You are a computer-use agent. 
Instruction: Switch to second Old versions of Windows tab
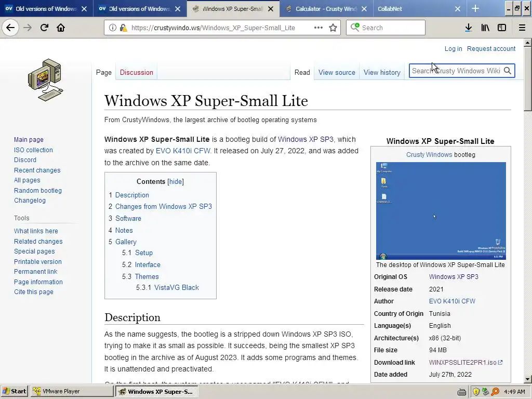point(139,9)
